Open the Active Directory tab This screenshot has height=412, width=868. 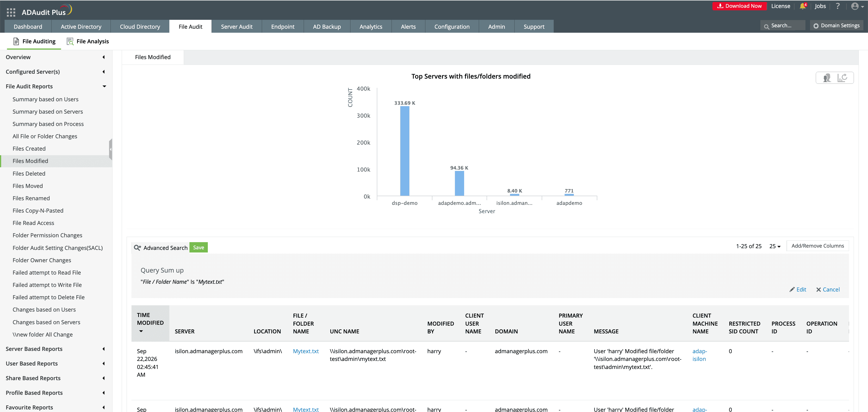tap(81, 27)
